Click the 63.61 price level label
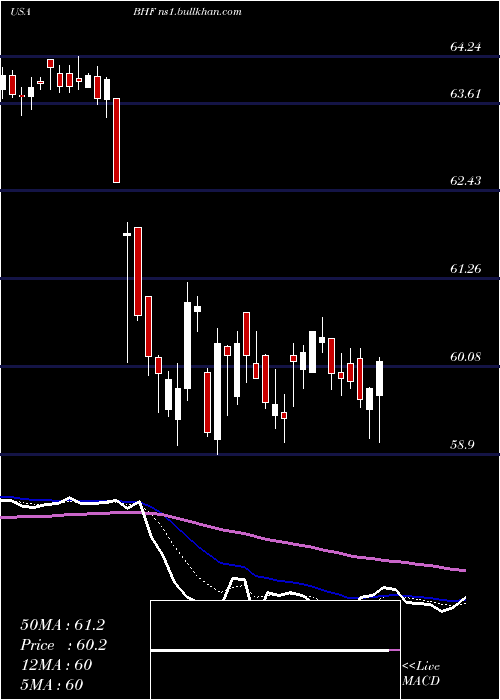 coord(466,94)
